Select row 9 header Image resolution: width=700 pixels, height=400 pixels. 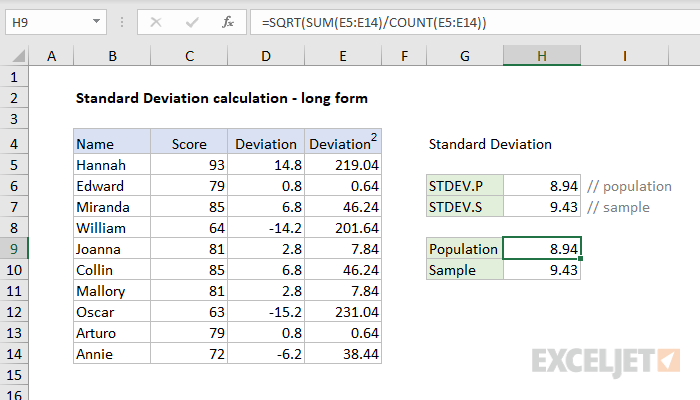[x=15, y=249]
